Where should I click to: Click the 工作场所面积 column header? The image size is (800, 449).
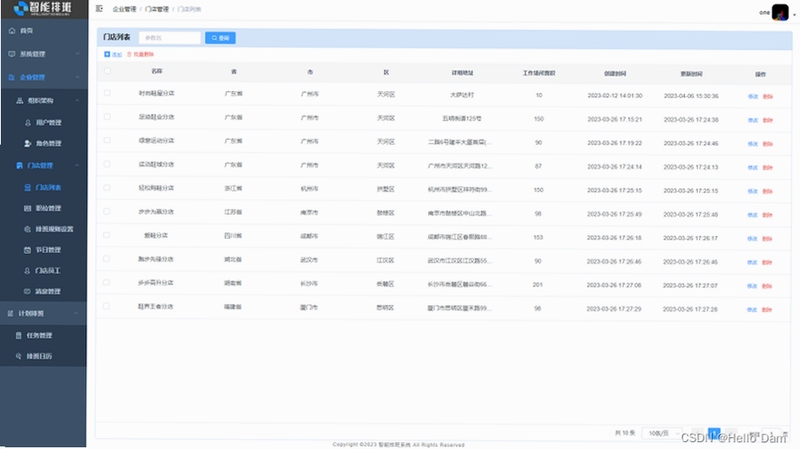point(539,73)
